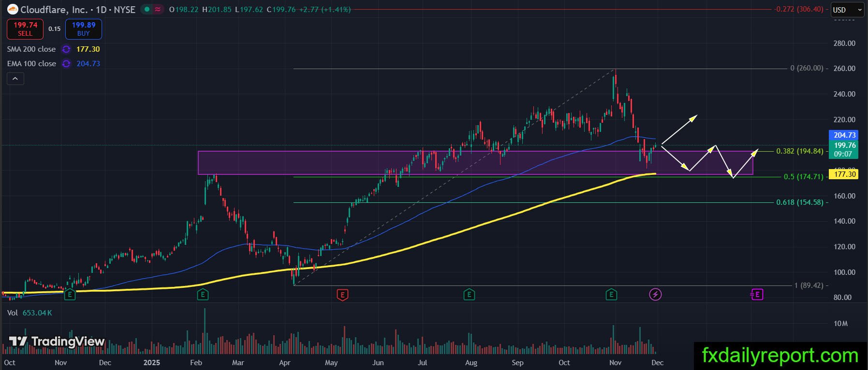Click the Apr label on the time axis
868x370 pixels.
[285, 363]
